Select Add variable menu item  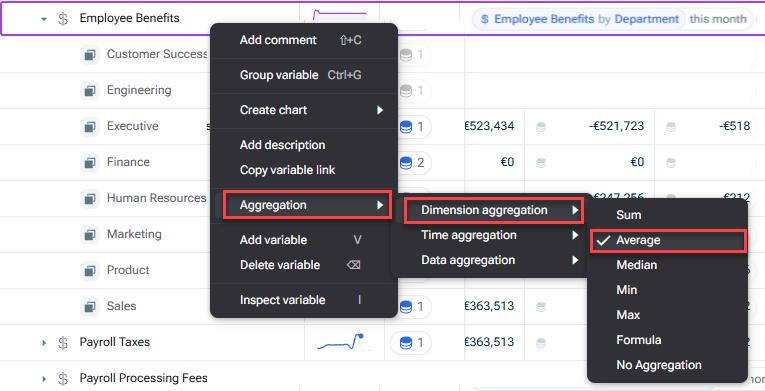pos(303,240)
